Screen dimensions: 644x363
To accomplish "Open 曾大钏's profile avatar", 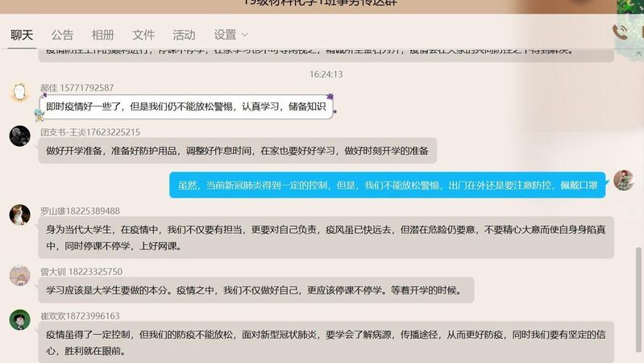I will click(19, 276).
